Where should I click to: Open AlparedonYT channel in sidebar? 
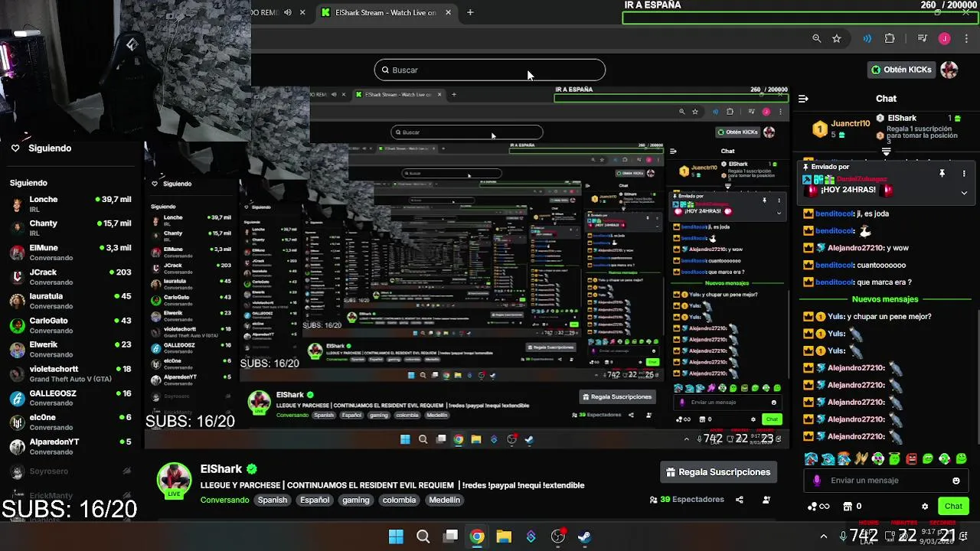point(70,446)
